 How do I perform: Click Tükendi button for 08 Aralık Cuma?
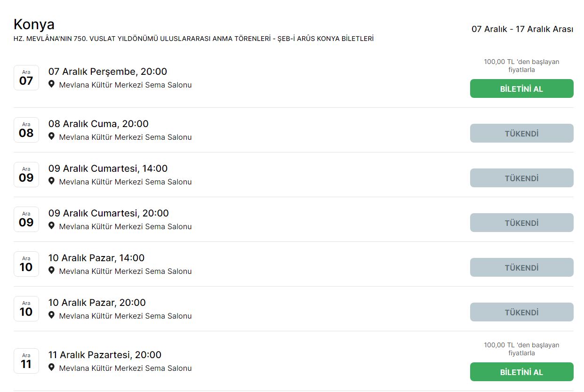[x=521, y=133]
